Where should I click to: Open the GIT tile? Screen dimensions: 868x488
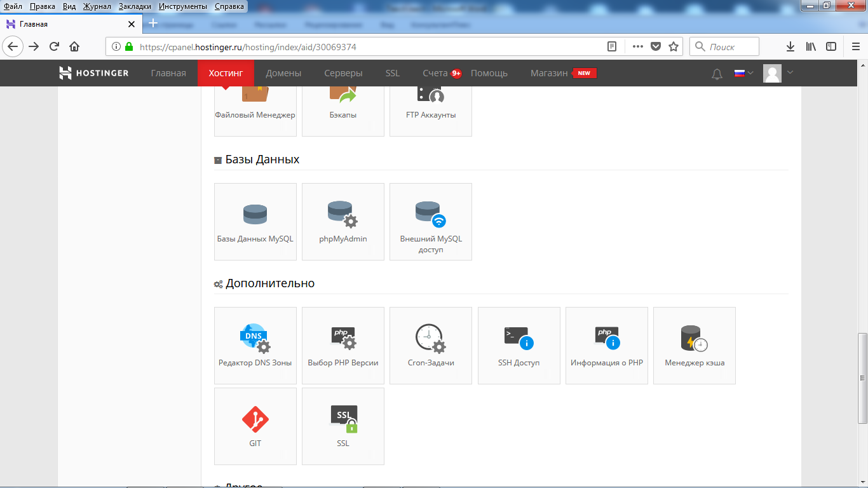click(255, 426)
